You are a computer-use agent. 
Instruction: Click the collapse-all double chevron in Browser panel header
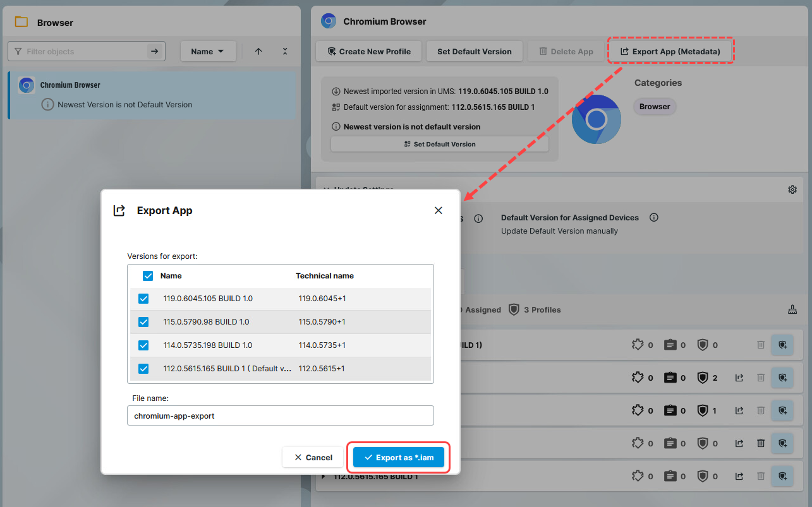tap(285, 51)
